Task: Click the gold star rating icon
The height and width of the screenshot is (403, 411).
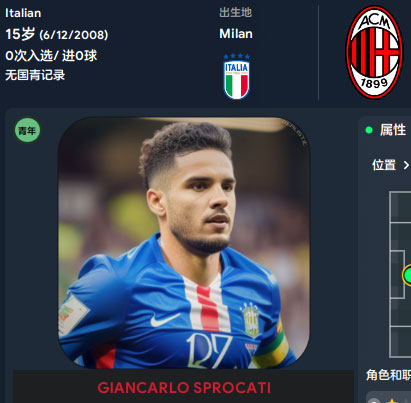Action: tap(392, 401)
